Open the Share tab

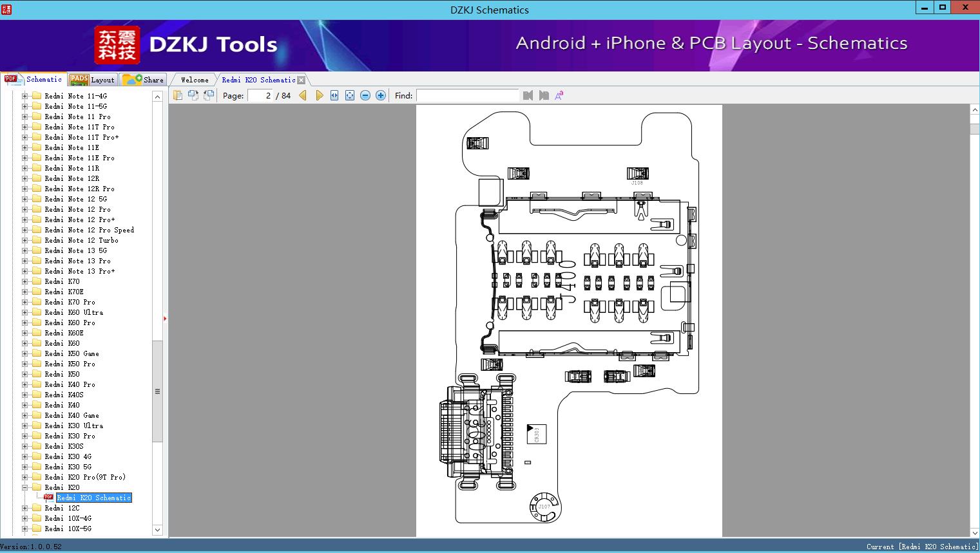click(x=144, y=80)
